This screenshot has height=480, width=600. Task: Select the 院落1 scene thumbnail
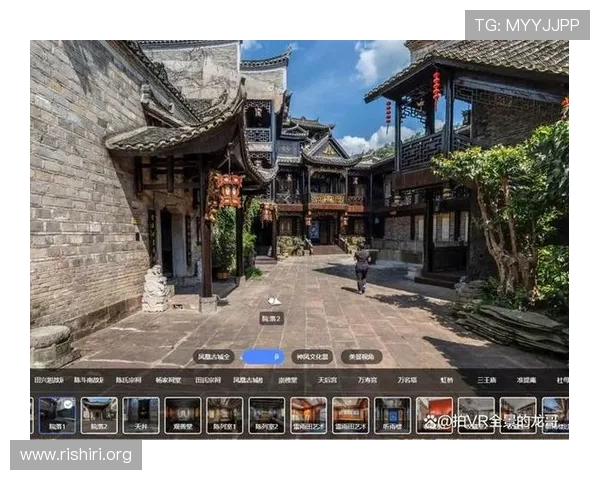[x=57, y=415]
